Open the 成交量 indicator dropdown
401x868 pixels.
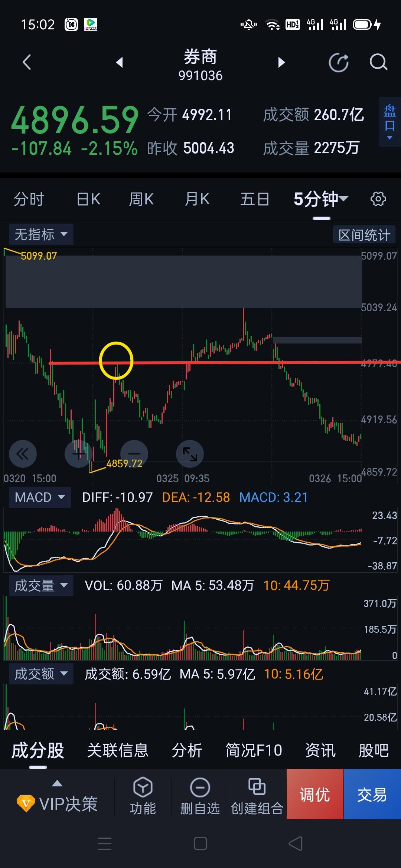[41, 585]
